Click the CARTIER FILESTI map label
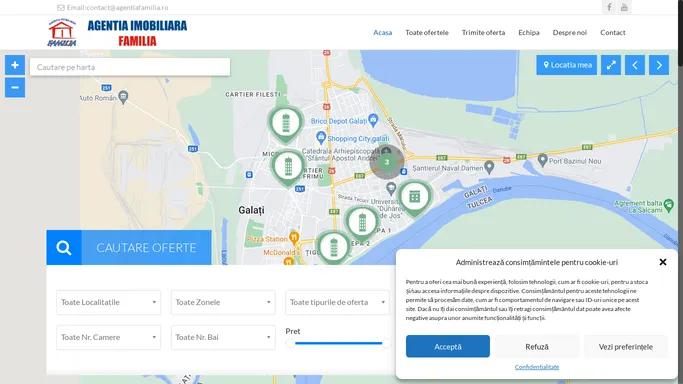Viewport: 683px width, 384px height. pyautogui.click(x=253, y=94)
